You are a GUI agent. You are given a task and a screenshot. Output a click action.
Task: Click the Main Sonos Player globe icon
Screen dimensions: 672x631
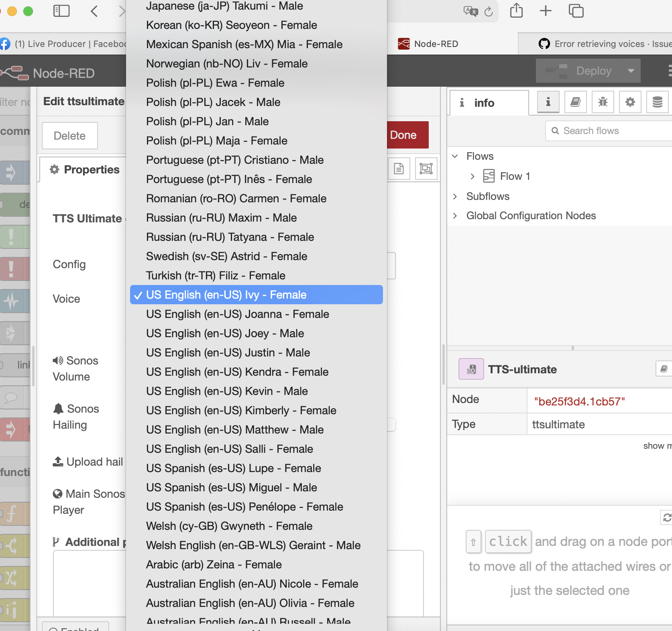[x=57, y=493]
